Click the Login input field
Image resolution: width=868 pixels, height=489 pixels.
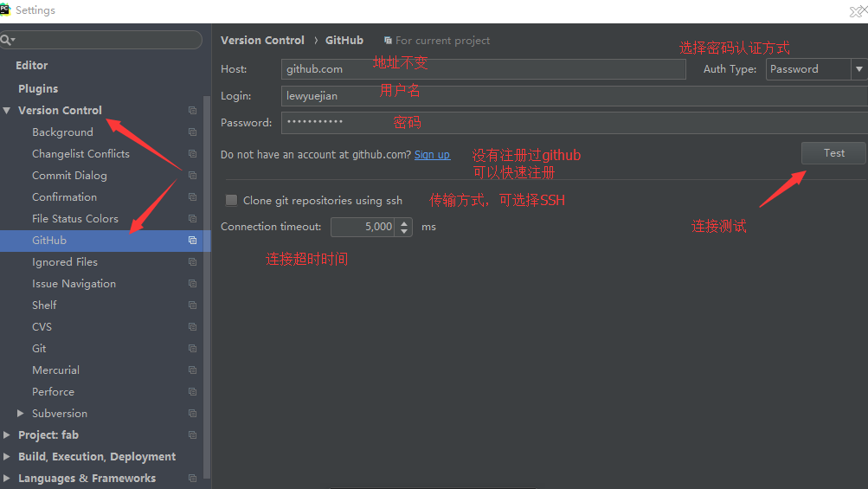pyautogui.click(x=575, y=96)
